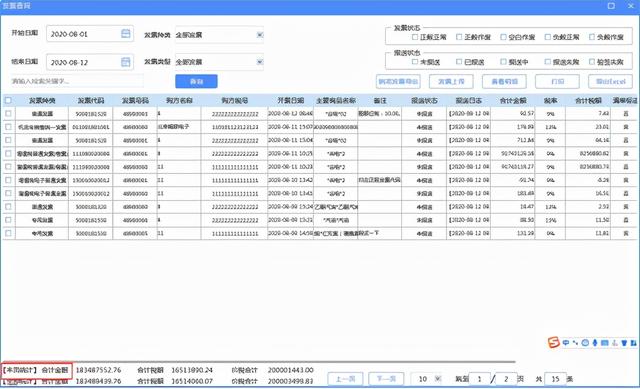This screenshot has width=640, height=389.
Task: Click the 结束日期 date field 2020-08-12
Action: [90, 62]
